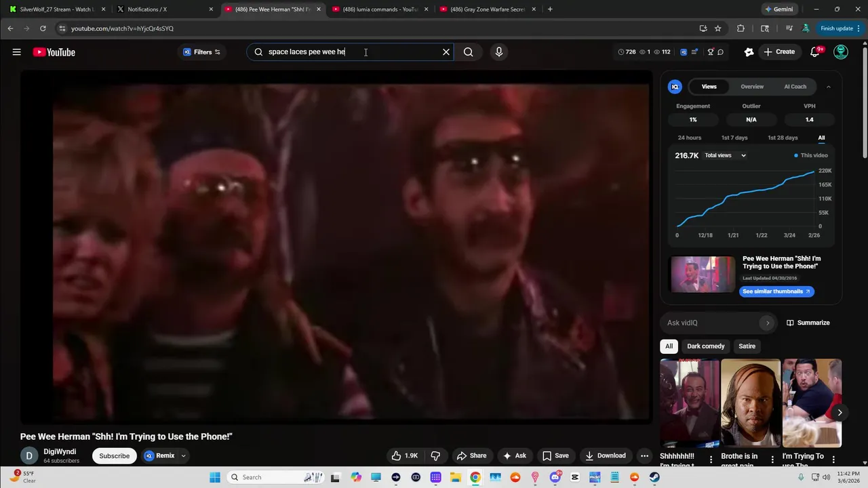Select the 24 hours time range

(689, 138)
